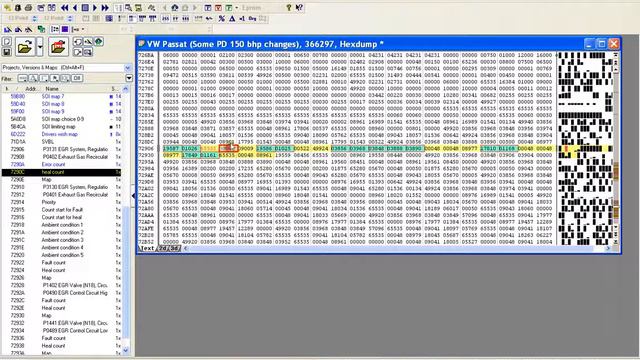This screenshot has height=360, width=640.
Task: Click the context help arrow-question icon
Action: point(299,7)
